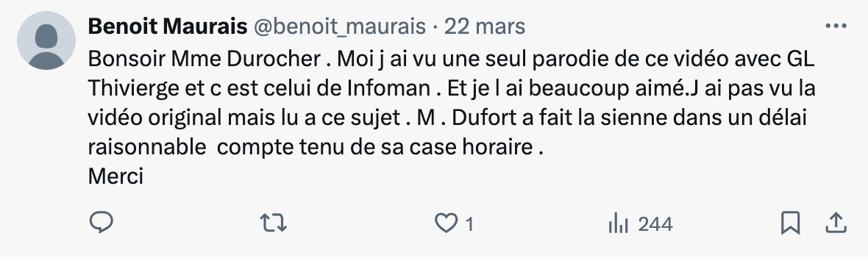Click the opening words Bonsoir Mme Durocher

click(204, 59)
